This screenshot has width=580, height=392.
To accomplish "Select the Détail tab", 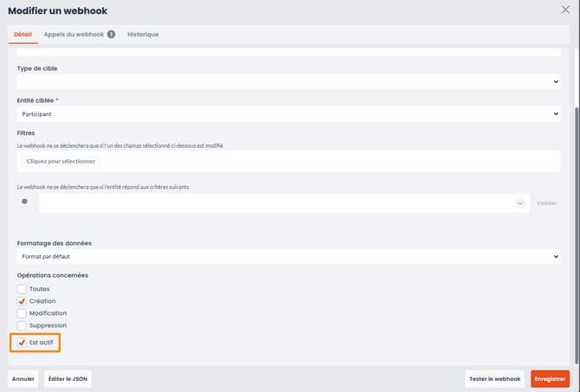I will 23,35.
